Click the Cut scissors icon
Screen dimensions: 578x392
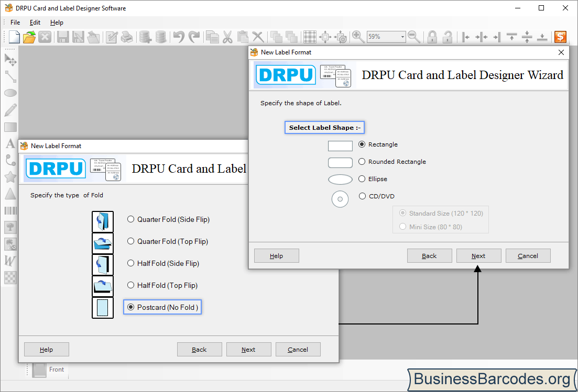click(x=227, y=37)
